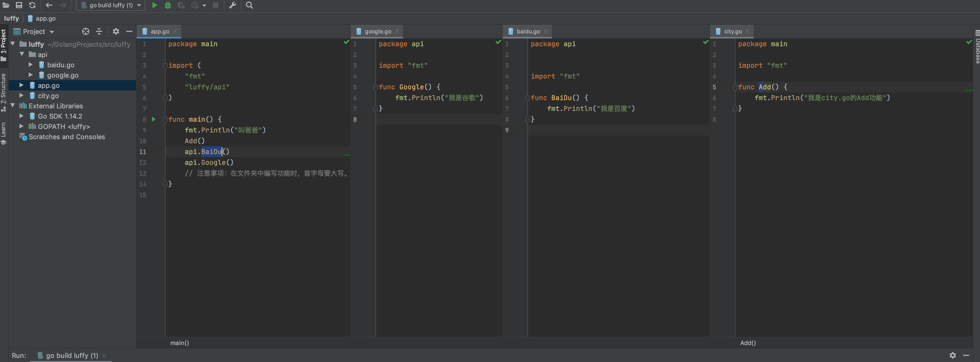This screenshot has height=362, width=980.
Task: Open build settings wrench icon
Action: coord(233,5)
